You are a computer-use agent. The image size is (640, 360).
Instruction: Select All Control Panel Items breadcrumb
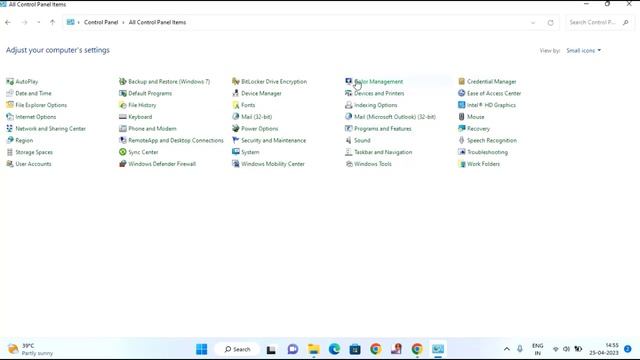coord(157,22)
